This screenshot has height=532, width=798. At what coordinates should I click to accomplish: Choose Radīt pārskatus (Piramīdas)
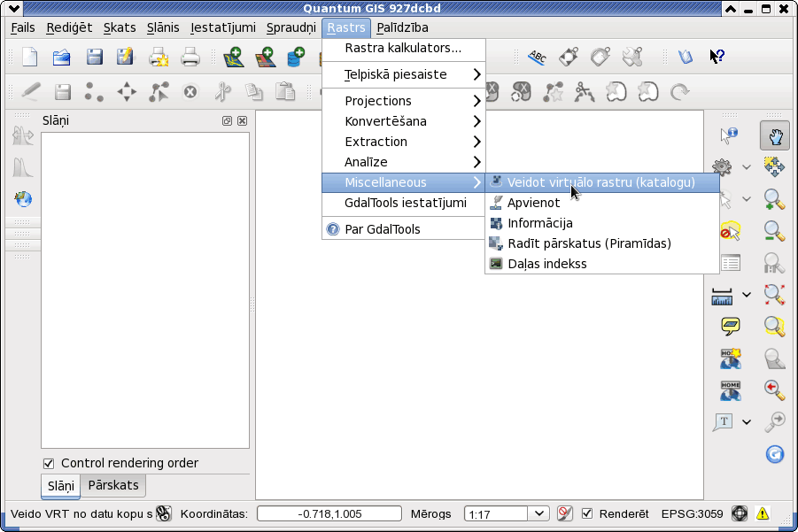click(x=602, y=243)
